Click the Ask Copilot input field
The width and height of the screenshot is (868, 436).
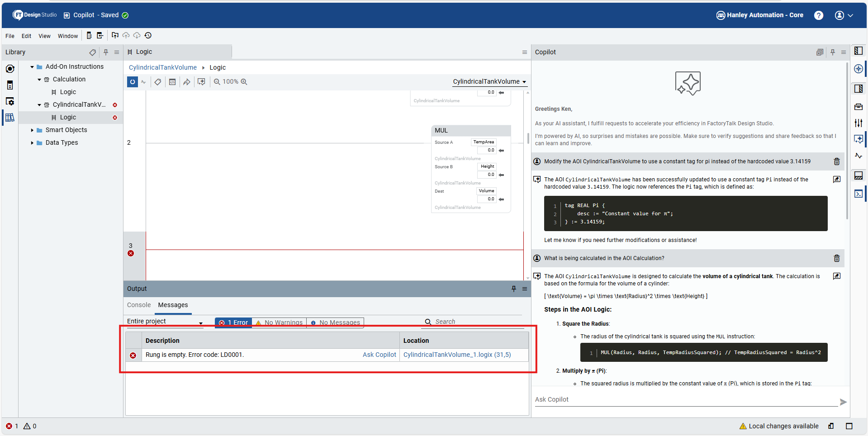point(686,400)
